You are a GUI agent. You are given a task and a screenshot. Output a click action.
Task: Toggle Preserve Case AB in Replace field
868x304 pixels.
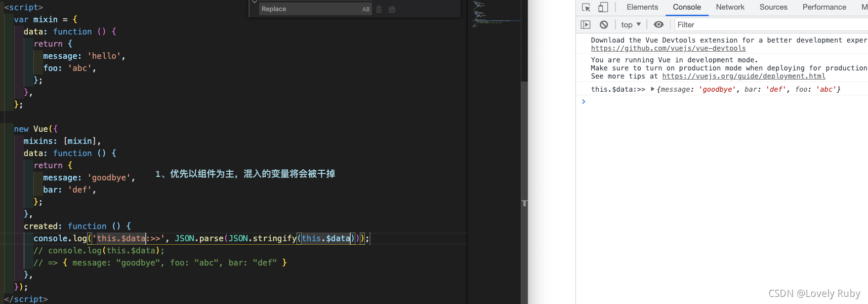click(x=366, y=9)
